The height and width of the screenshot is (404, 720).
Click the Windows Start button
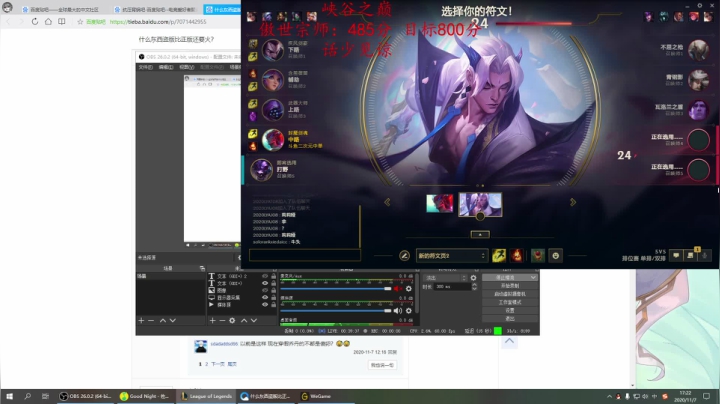[x=9, y=396]
